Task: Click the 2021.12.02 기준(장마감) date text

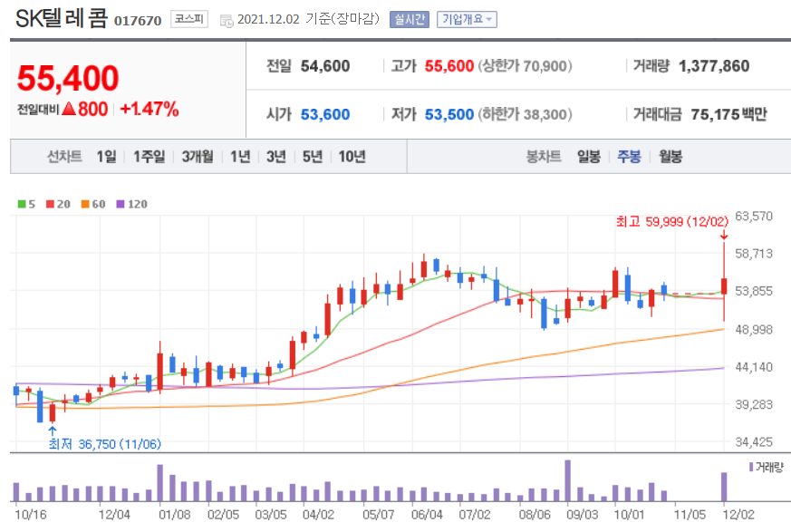Action: (x=308, y=19)
